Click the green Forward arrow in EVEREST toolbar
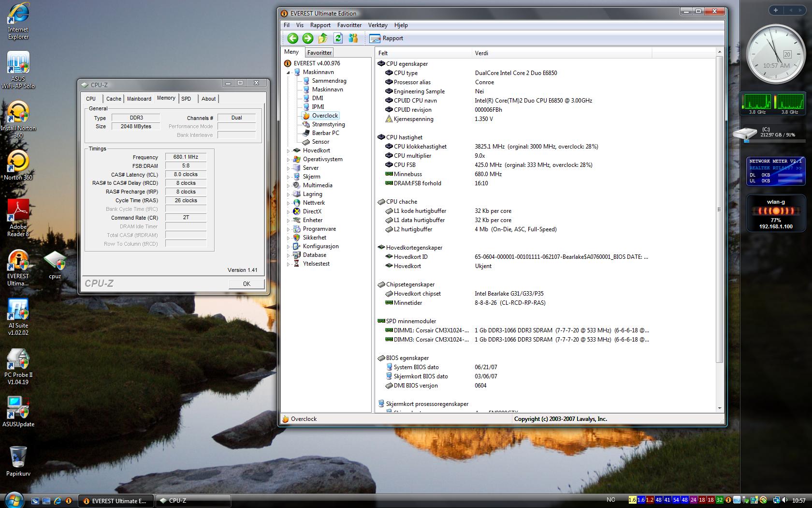This screenshot has width=812, height=508. coord(307,38)
